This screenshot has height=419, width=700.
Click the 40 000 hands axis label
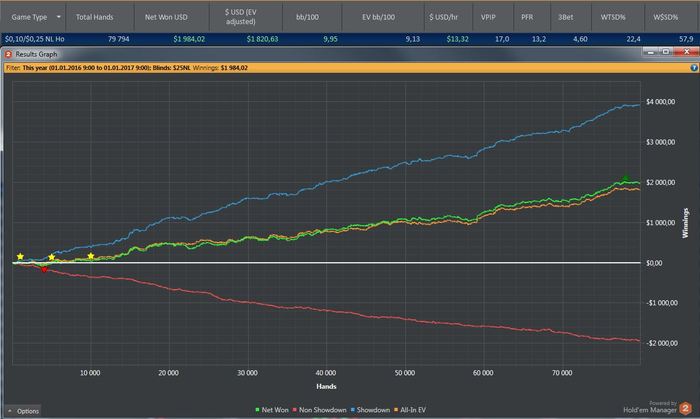(x=326, y=373)
